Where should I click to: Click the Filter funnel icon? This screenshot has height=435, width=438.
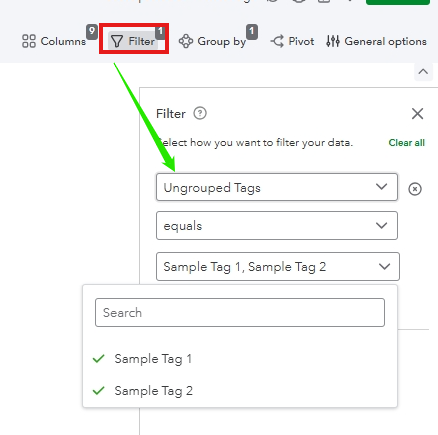117,41
